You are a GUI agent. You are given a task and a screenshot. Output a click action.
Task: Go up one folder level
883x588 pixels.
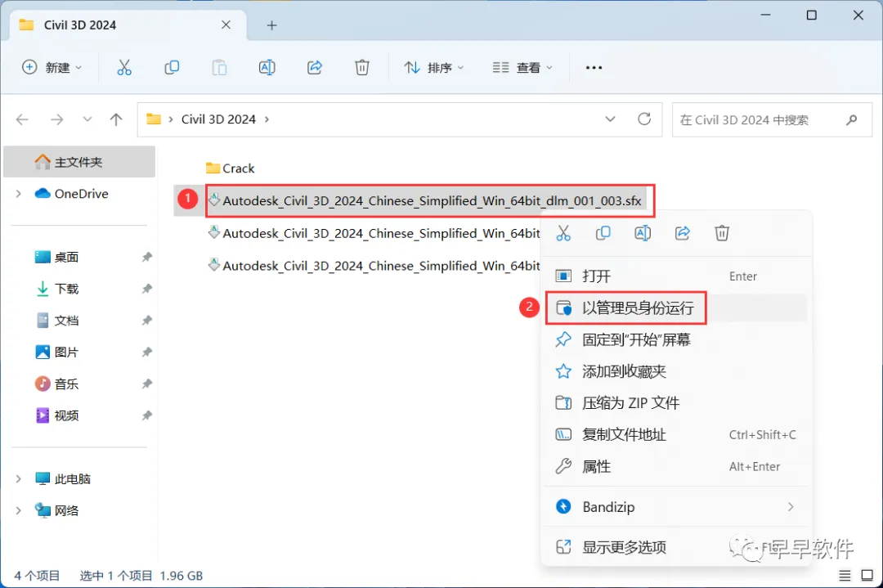[116, 119]
